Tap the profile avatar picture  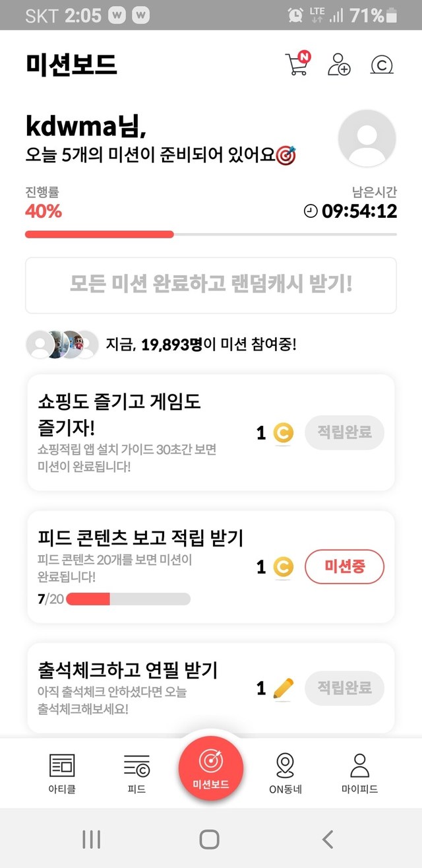[367, 139]
